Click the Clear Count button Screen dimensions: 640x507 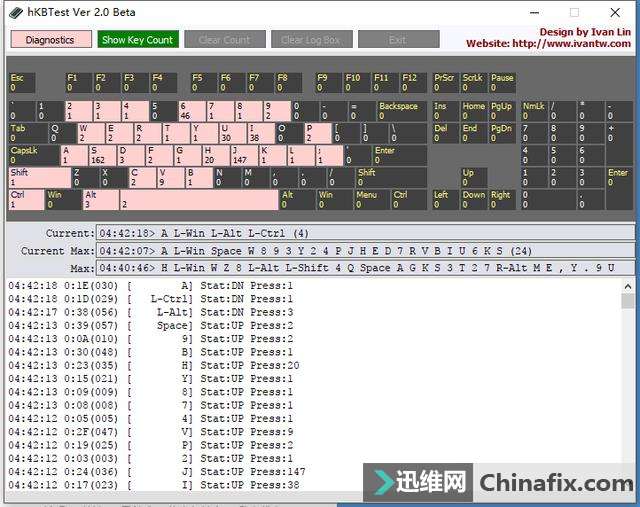pyautogui.click(x=224, y=40)
